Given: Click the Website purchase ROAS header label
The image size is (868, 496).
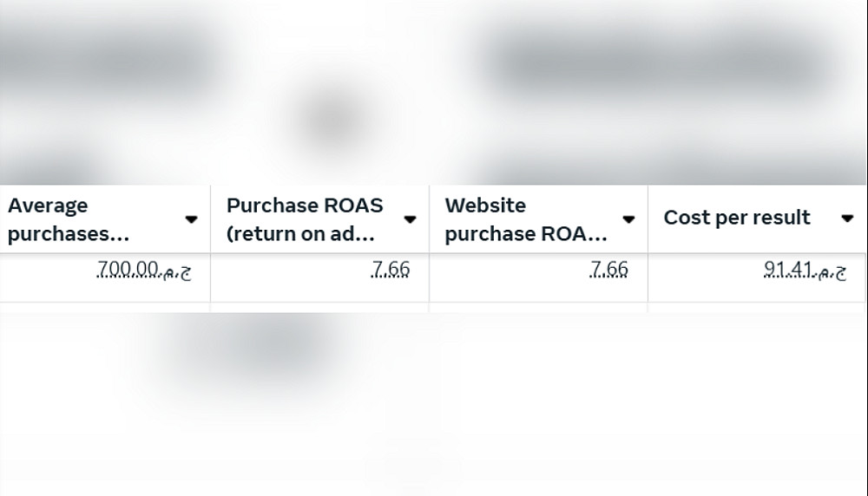Looking at the screenshot, I should (x=525, y=219).
